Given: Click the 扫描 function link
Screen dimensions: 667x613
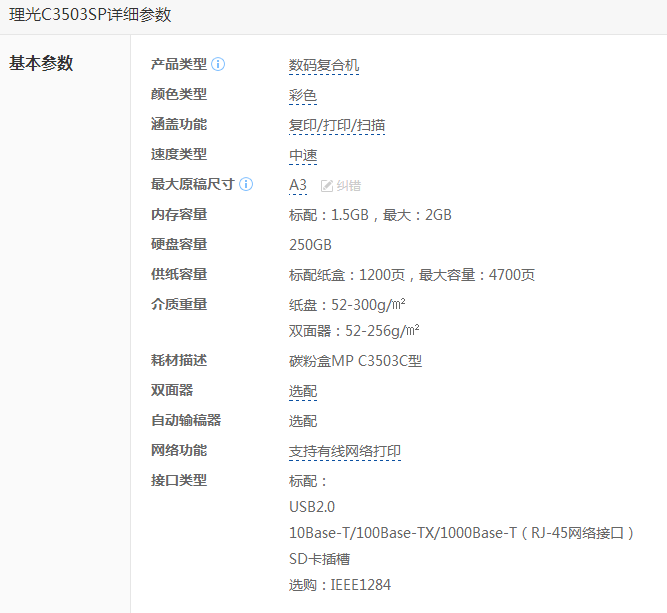Looking at the screenshot, I should click(371, 126).
